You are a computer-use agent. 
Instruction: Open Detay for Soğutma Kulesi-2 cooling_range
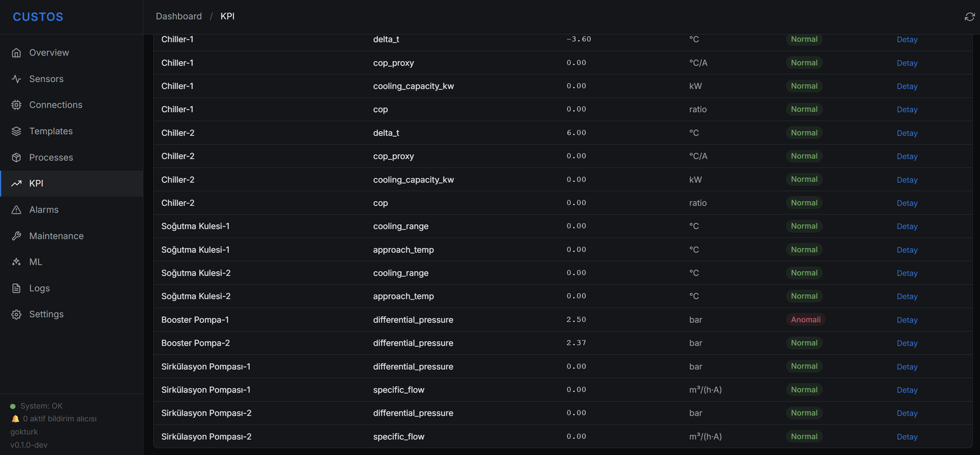click(907, 273)
